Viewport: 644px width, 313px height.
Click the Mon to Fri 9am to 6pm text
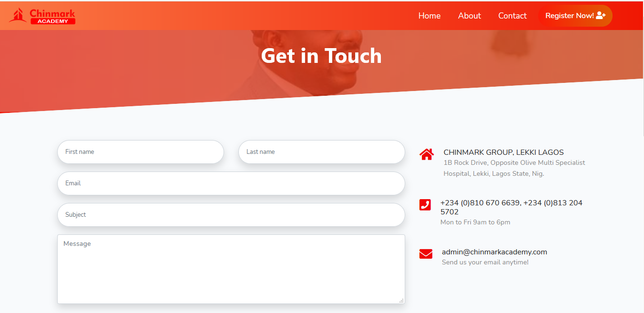pyautogui.click(x=475, y=222)
